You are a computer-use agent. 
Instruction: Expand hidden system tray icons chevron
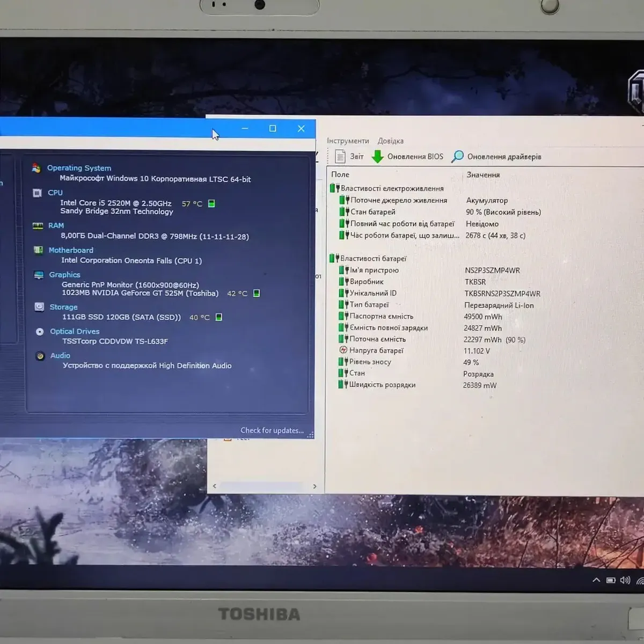(x=596, y=580)
